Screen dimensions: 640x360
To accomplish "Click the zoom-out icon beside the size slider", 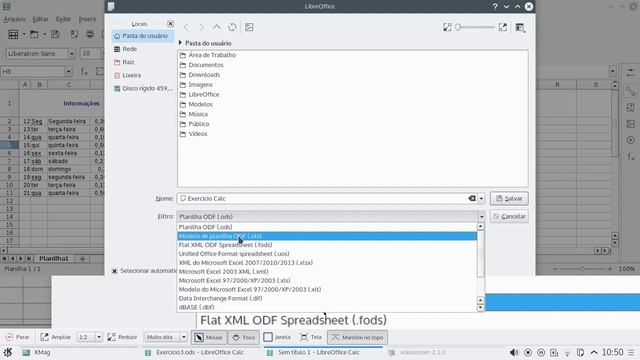I will 447,27.
